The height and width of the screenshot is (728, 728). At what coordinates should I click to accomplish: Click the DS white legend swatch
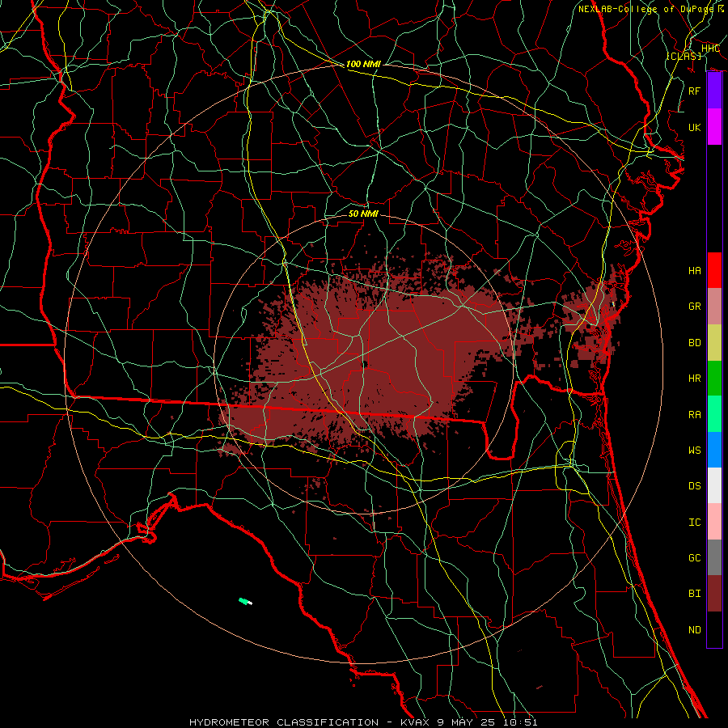point(714,485)
